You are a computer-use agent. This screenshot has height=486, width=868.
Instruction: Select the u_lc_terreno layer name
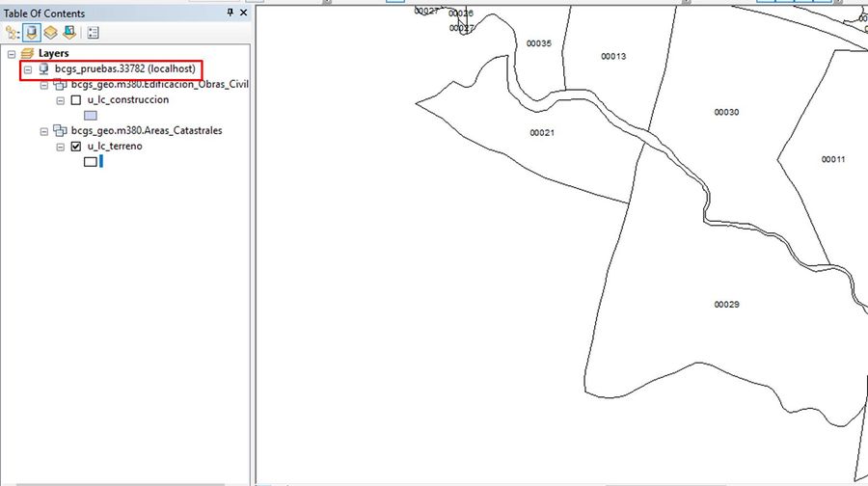coord(115,147)
